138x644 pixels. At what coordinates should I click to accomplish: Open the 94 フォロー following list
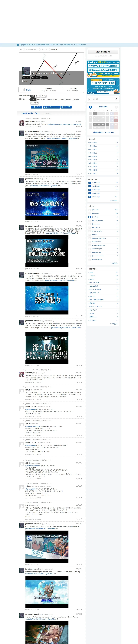point(26,78)
